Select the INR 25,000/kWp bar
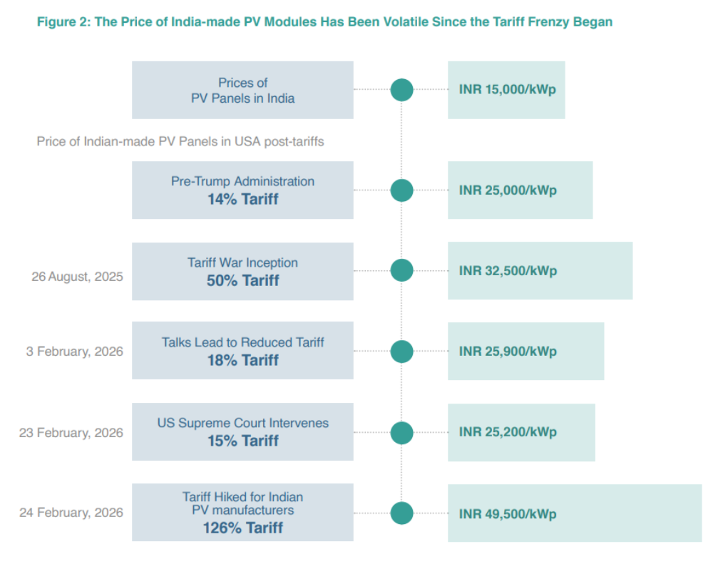 (x=520, y=190)
